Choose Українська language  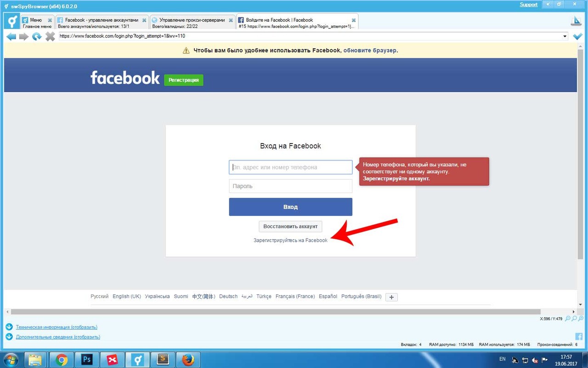point(157,297)
